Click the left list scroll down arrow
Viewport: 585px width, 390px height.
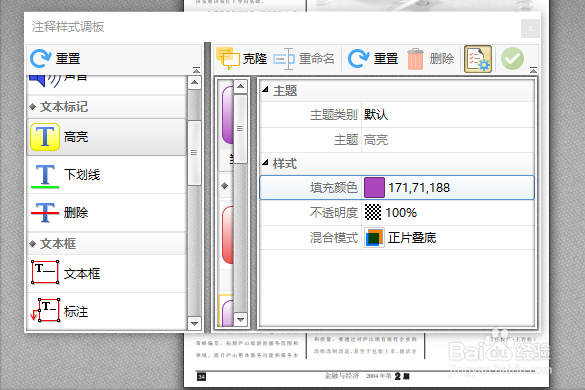tap(194, 323)
